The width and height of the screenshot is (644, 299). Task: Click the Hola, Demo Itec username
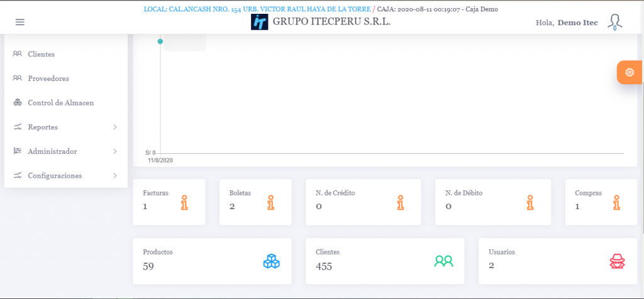567,23
